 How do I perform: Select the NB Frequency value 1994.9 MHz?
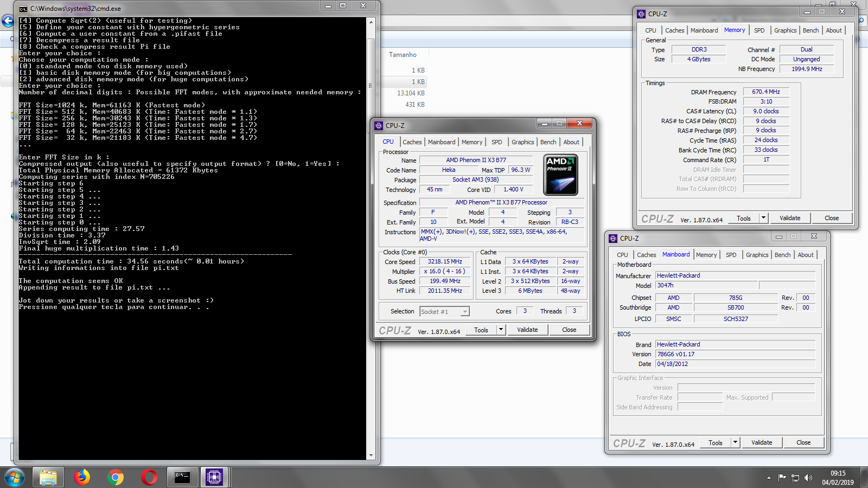tap(807, 69)
